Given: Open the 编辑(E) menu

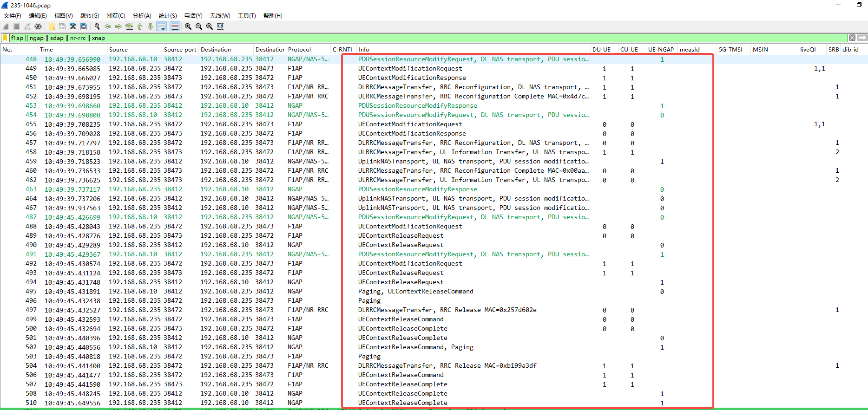Looking at the screenshot, I should (38, 16).
